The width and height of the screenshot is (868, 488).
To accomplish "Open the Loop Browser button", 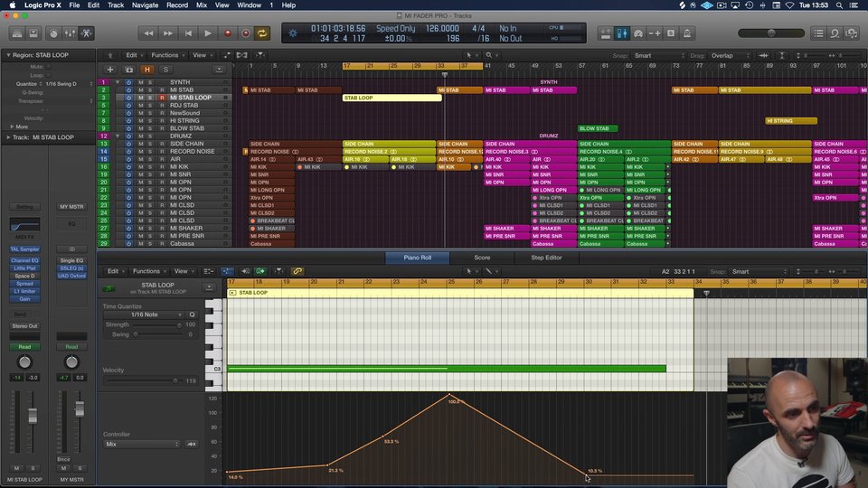I will coord(835,33).
